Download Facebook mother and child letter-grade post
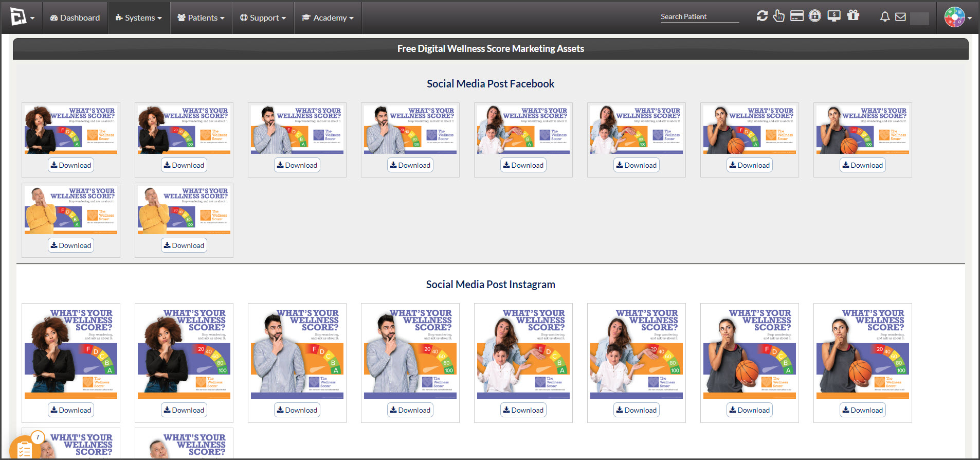The image size is (980, 460). (x=523, y=165)
